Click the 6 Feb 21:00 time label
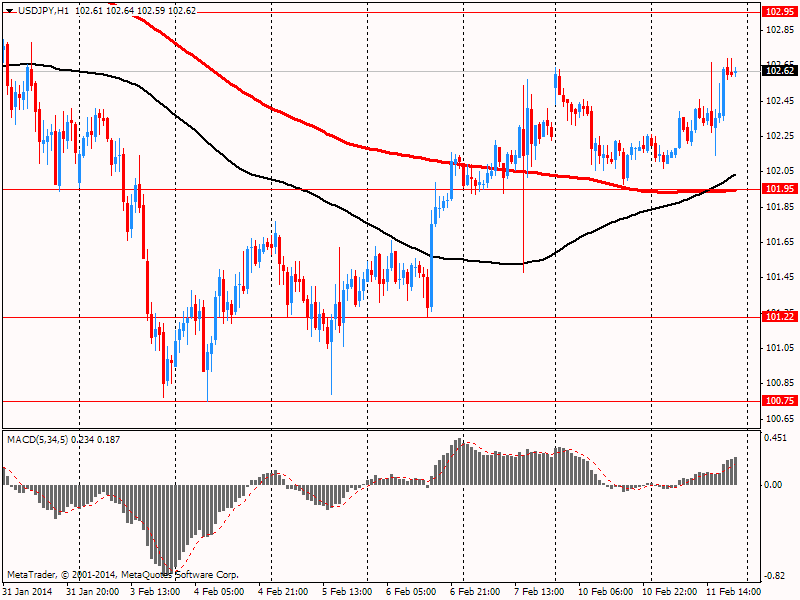The height and width of the screenshot is (600, 800). pyautogui.click(x=475, y=591)
